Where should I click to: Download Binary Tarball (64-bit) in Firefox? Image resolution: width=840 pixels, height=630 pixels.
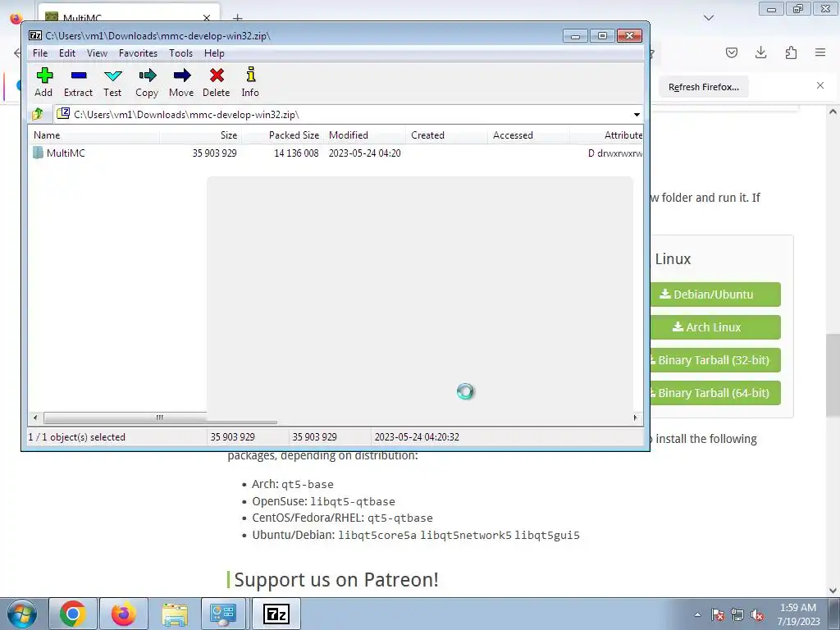(x=715, y=393)
